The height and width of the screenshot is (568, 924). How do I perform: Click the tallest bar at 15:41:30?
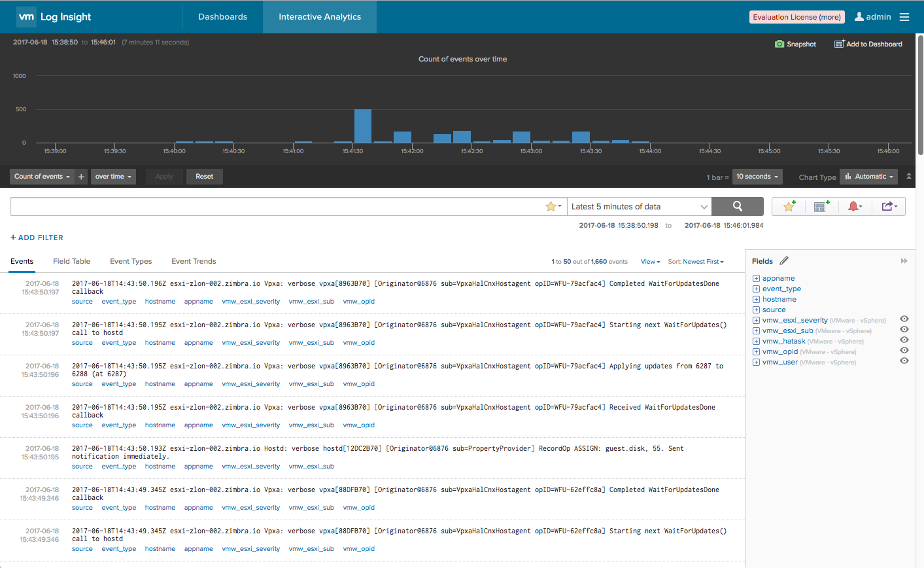[x=363, y=126]
